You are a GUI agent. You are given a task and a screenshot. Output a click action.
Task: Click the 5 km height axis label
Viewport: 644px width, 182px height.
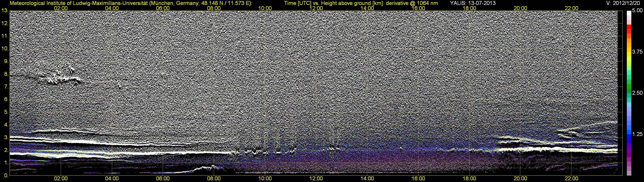click(x=6, y=112)
